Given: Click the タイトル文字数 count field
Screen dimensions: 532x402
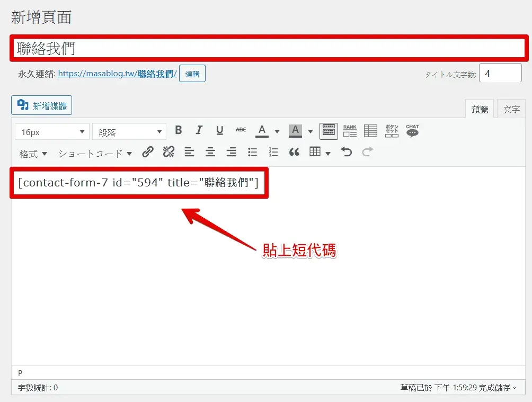Looking at the screenshot, I should click(500, 73).
